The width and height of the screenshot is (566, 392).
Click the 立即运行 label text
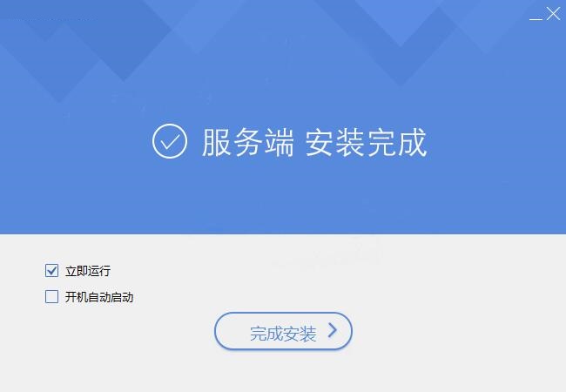(x=88, y=271)
